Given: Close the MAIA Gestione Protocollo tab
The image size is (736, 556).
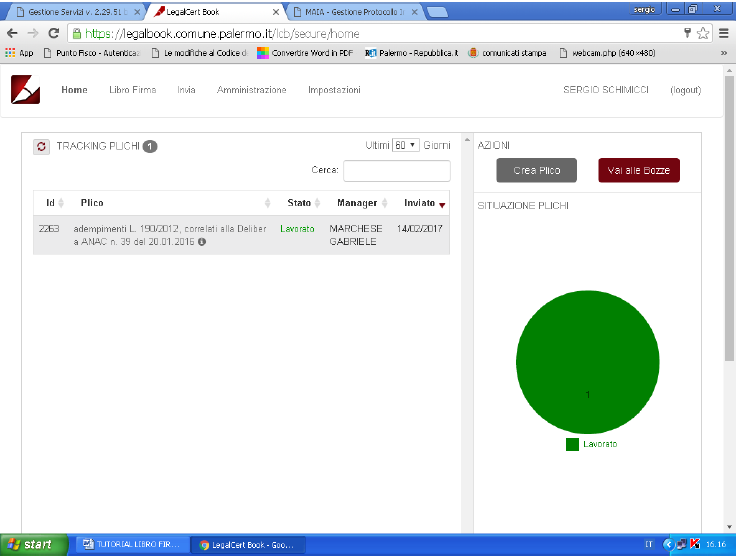Looking at the screenshot, I should pos(414,12).
